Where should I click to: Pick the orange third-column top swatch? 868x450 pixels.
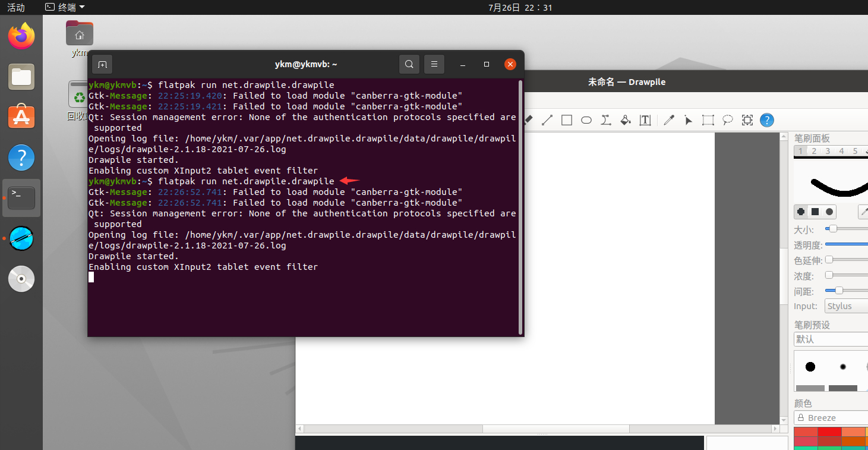[853, 432]
